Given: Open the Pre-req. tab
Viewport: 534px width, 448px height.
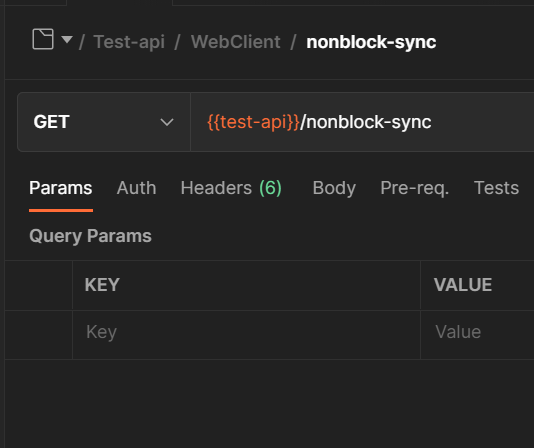Looking at the screenshot, I should pyautogui.click(x=414, y=188).
